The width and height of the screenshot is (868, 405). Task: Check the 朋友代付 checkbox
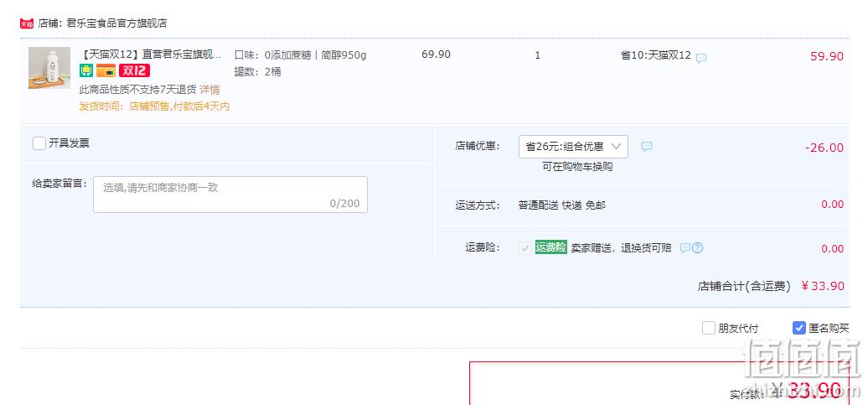coord(709,328)
